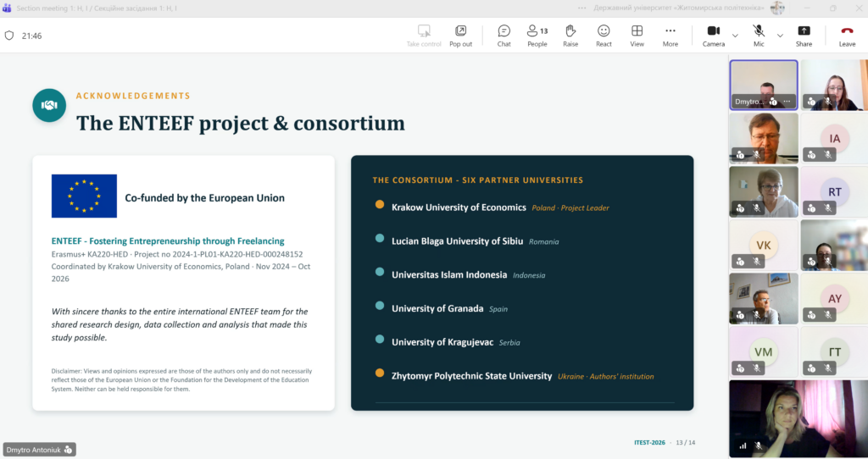Click the profile avatar in title bar

pyautogui.click(x=778, y=8)
